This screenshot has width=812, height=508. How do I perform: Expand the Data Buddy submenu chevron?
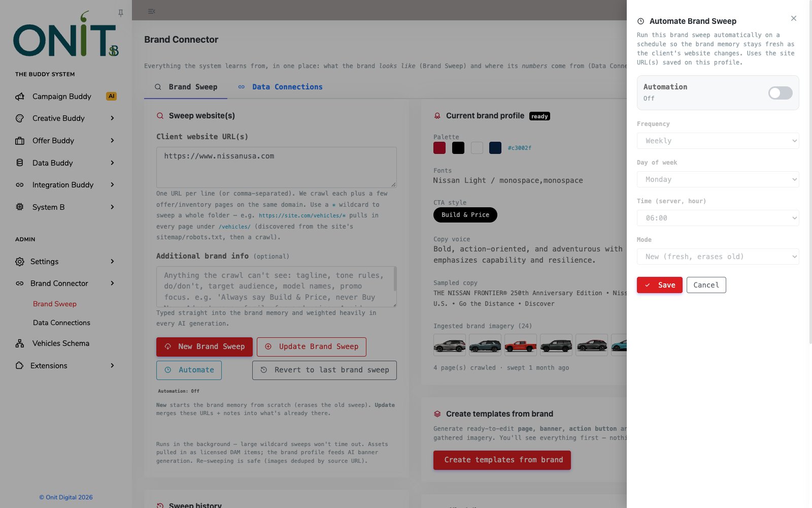pyautogui.click(x=113, y=163)
